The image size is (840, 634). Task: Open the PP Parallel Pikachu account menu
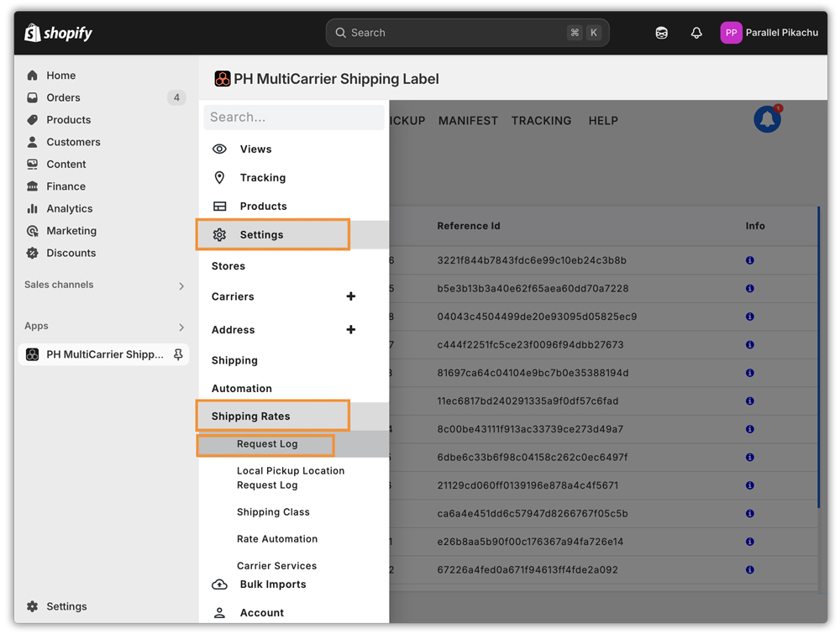769,33
